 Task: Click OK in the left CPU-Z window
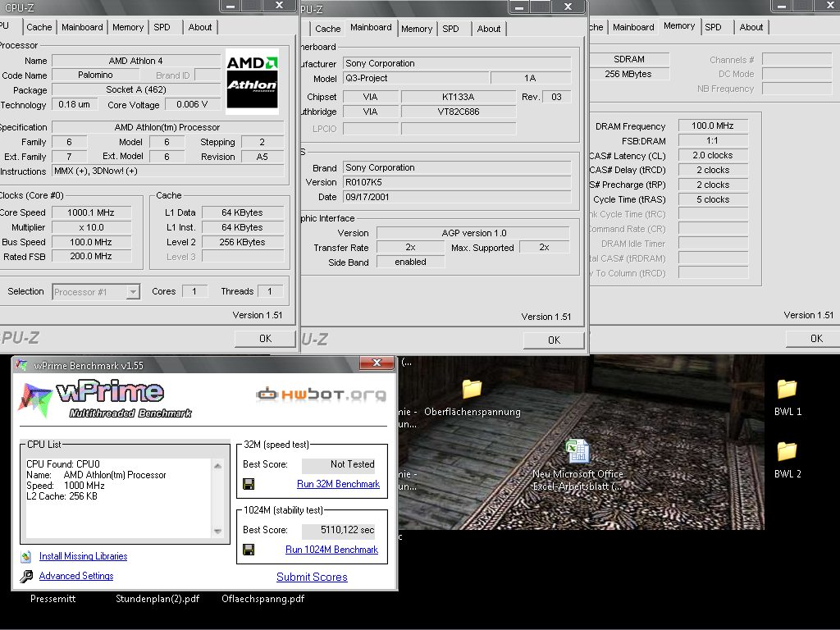(x=265, y=339)
